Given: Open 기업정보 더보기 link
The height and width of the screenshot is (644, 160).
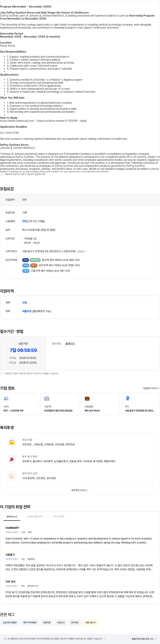Looking at the screenshot, I should (151, 388).
